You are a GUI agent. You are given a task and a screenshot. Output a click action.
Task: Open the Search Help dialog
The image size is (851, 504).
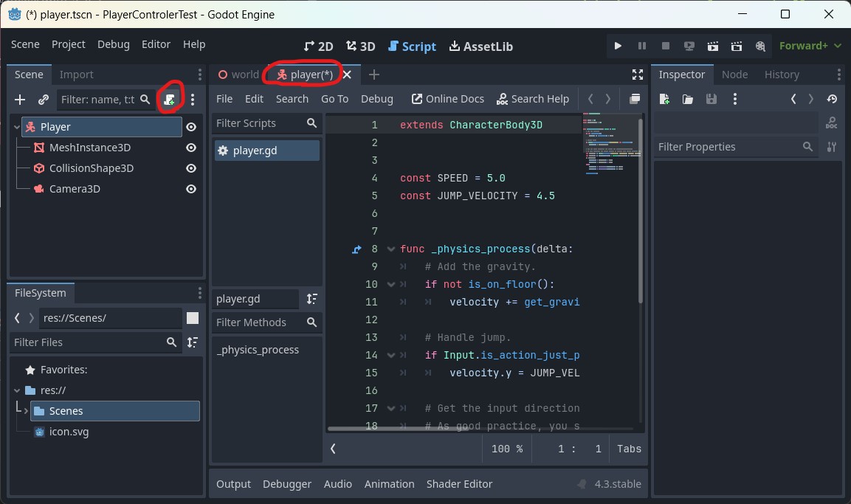[x=533, y=98]
